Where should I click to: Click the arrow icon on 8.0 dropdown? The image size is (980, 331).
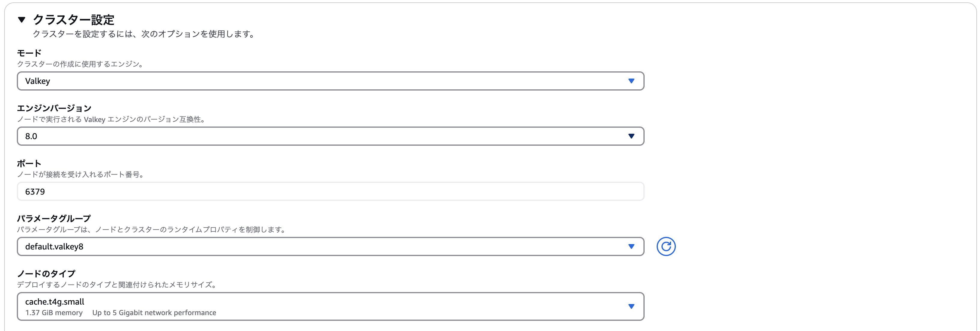(631, 136)
